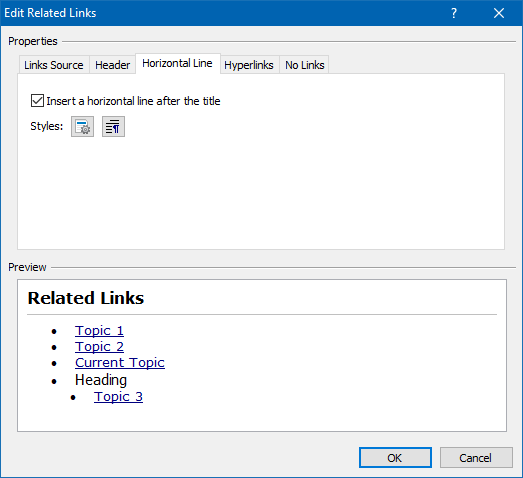Confirm with the OK button
This screenshot has height=478, width=523.
pyautogui.click(x=395, y=458)
